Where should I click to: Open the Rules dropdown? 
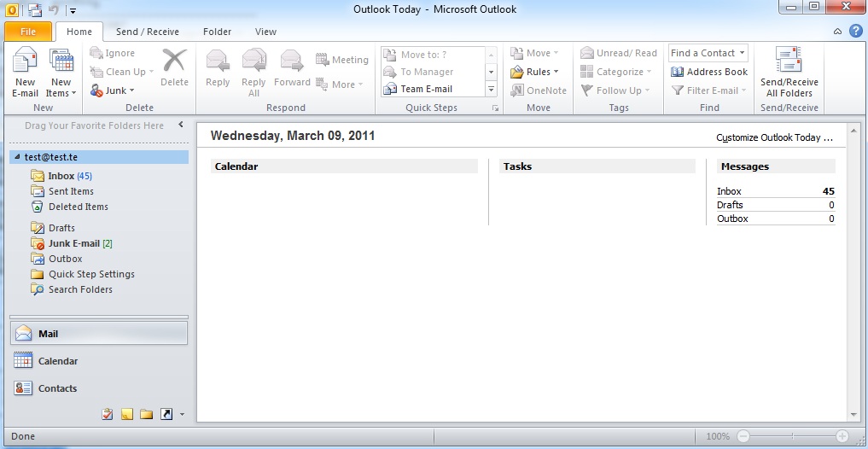click(534, 72)
